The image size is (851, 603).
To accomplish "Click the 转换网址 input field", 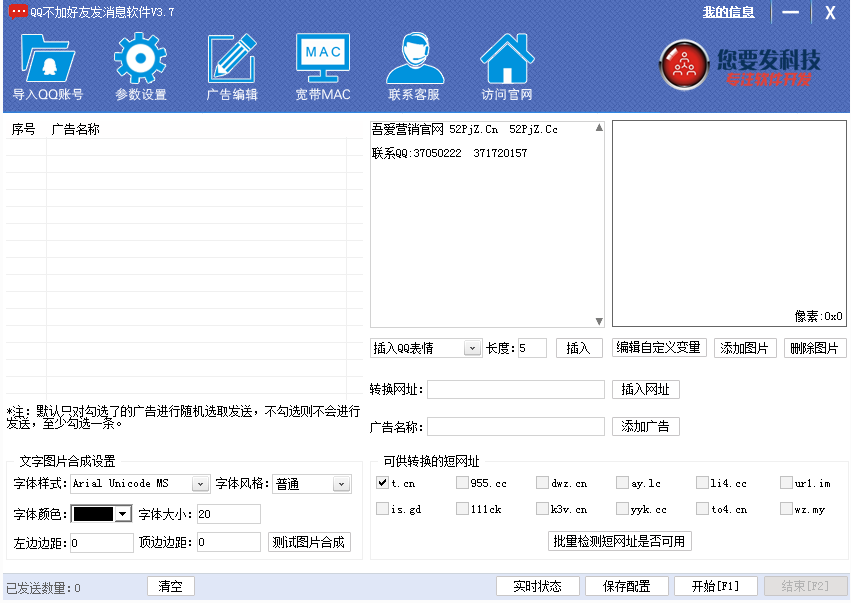I will coord(515,390).
